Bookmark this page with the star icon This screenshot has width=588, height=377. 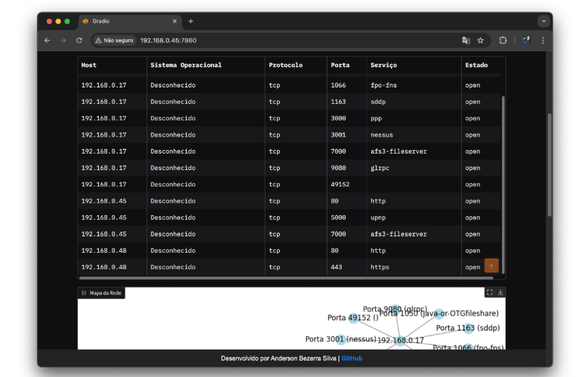tap(480, 40)
